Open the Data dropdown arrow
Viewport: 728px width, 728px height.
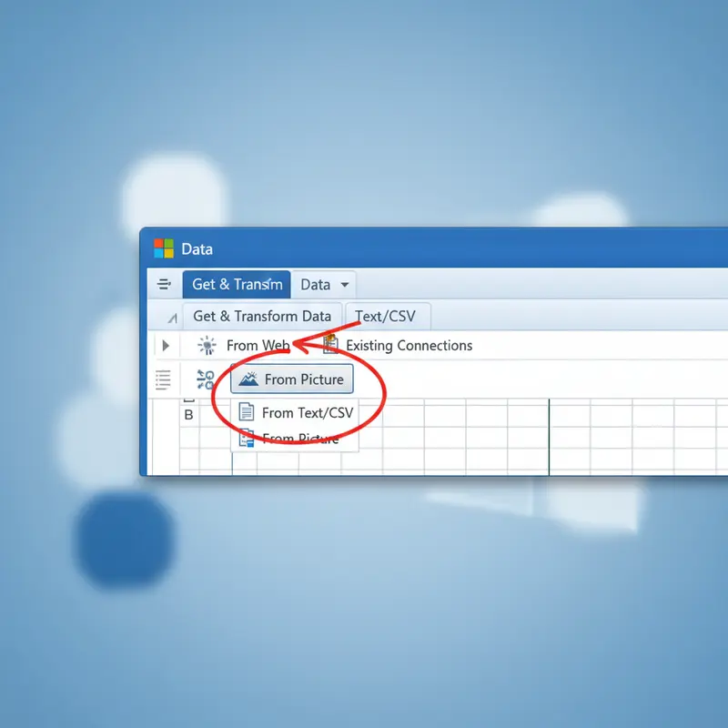344,285
